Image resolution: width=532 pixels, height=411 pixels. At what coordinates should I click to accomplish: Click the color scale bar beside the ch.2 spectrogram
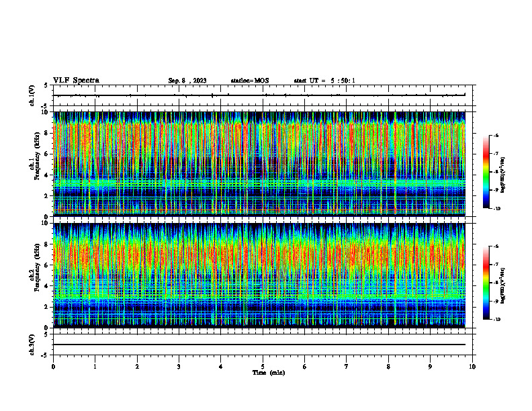(x=486, y=283)
